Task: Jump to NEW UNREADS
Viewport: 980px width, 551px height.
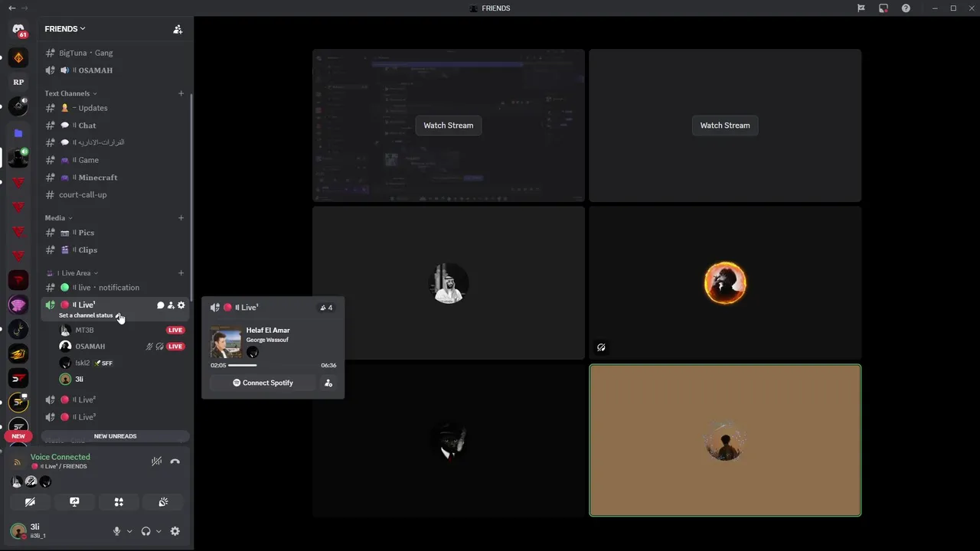Action: coord(115,436)
